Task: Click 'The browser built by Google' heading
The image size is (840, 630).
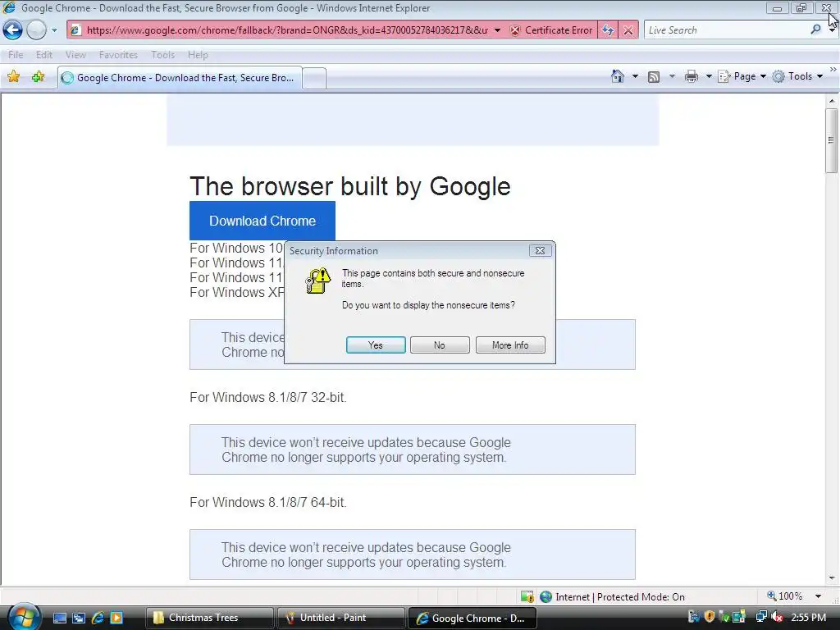Action: (349, 186)
